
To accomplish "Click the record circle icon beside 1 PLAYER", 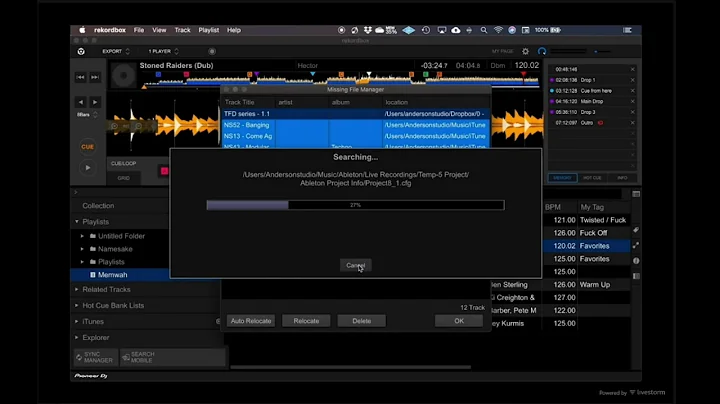I will 212,51.
